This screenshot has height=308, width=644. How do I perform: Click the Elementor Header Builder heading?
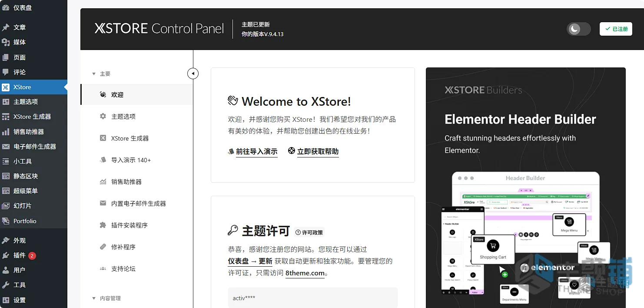(x=520, y=119)
